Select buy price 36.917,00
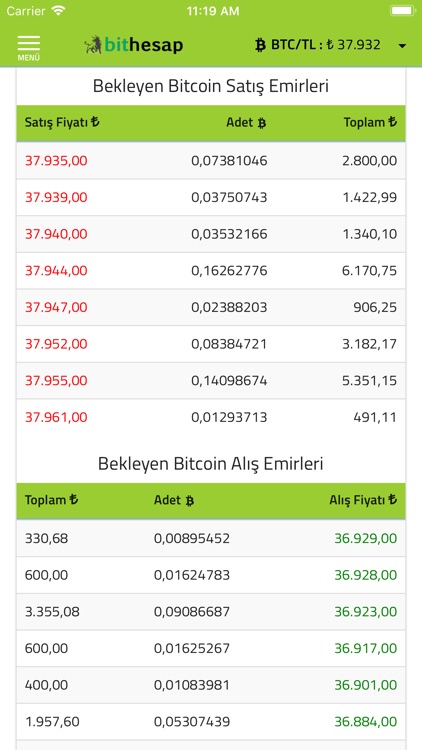422x750 pixels. point(366,649)
